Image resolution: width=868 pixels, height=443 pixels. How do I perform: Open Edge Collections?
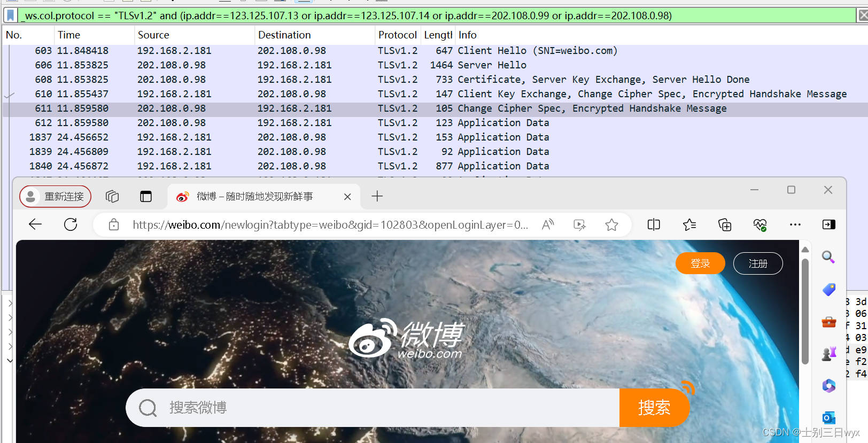click(725, 224)
